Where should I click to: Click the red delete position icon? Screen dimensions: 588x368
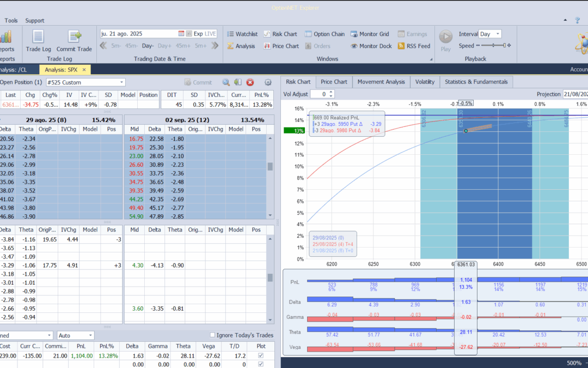click(250, 82)
